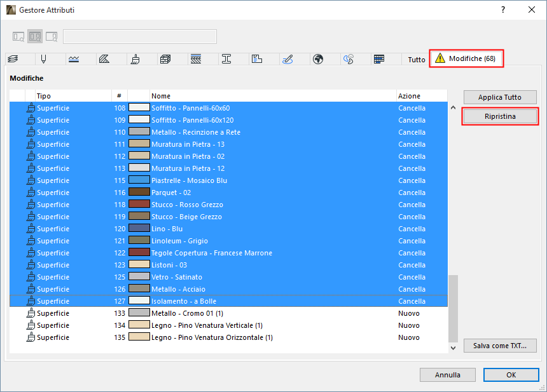Sort by the Nome column header

pos(273,96)
